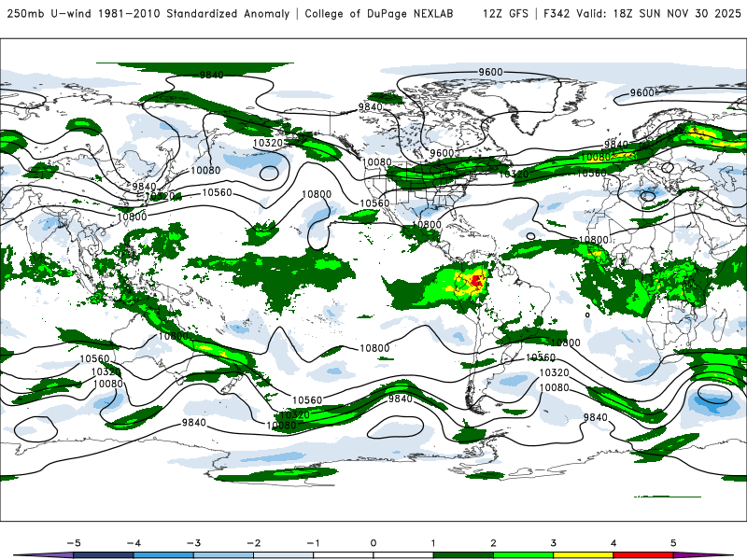Select the blue -4 to -3 colorbar segment

[x=163, y=555]
